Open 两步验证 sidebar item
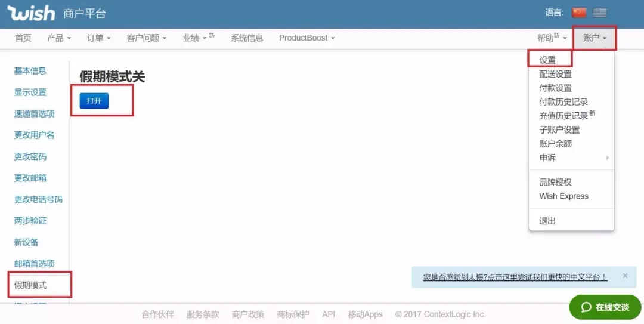644x324 pixels. [30, 221]
